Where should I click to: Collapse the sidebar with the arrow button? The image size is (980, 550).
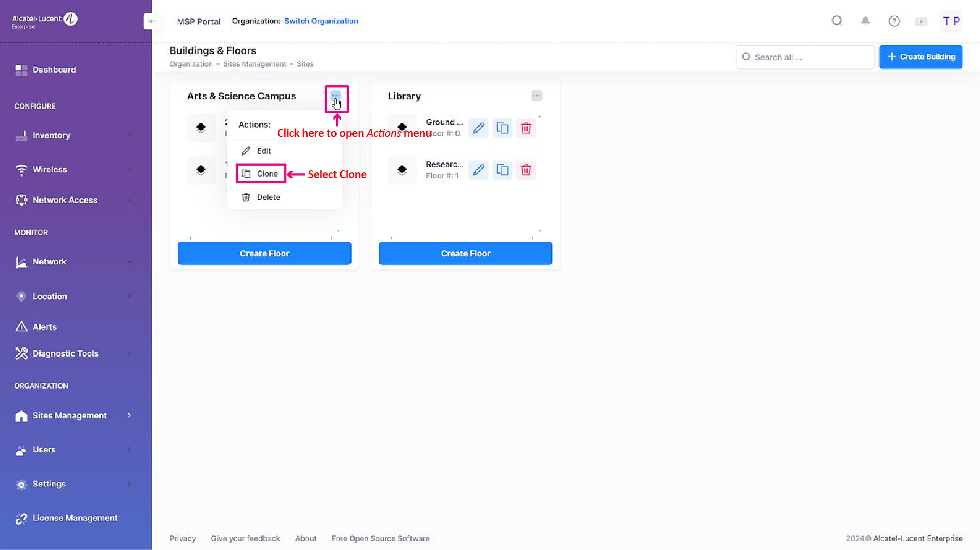(x=152, y=21)
